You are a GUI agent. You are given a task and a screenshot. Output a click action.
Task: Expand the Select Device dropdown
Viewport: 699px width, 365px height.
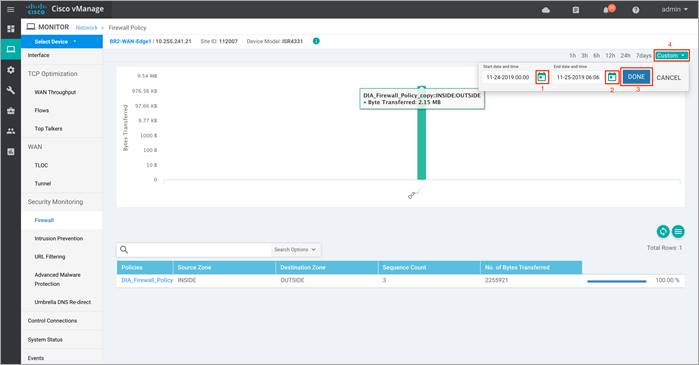pyautogui.click(x=62, y=41)
